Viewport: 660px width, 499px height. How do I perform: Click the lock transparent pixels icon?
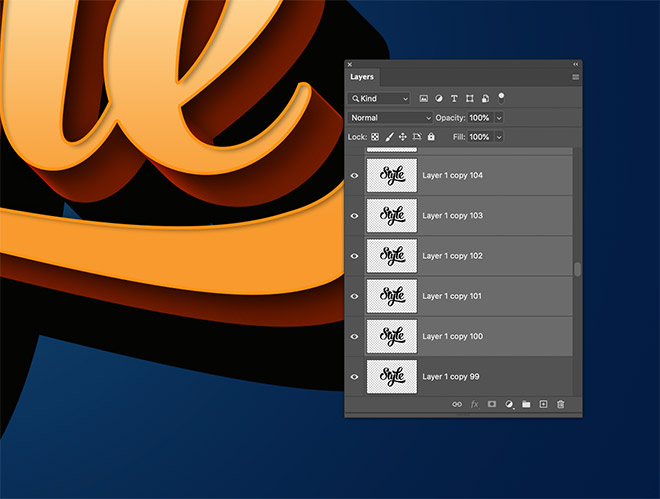(375, 136)
